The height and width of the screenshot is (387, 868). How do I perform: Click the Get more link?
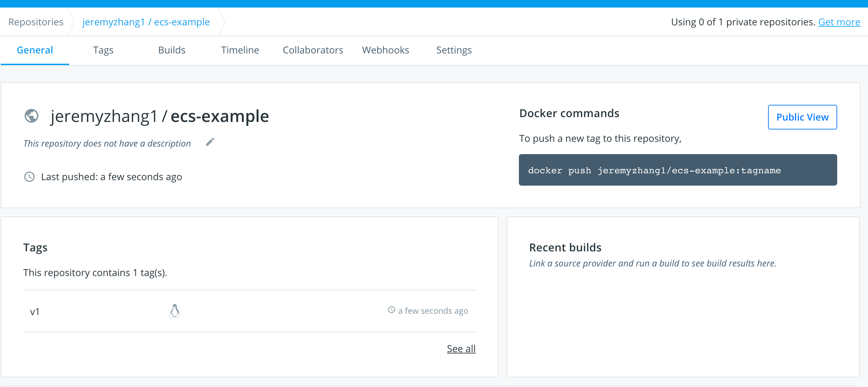coord(839,22)
